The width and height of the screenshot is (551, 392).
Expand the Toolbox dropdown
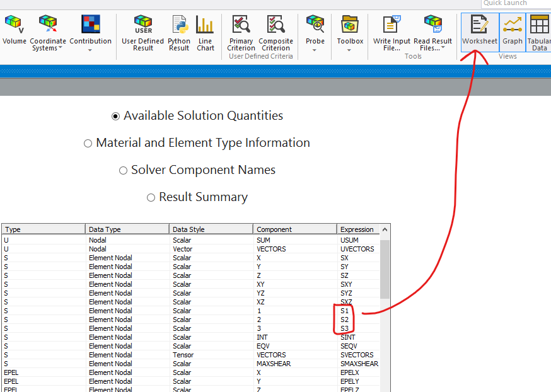pos(349,50)
